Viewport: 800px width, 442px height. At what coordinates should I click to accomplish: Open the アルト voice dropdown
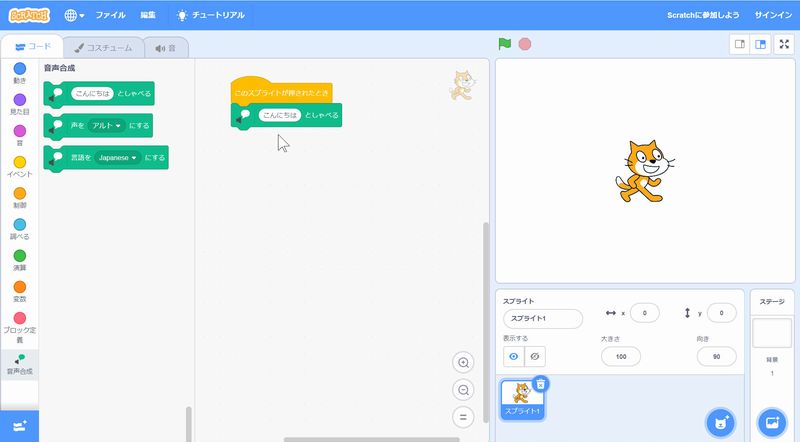(106, 126)
